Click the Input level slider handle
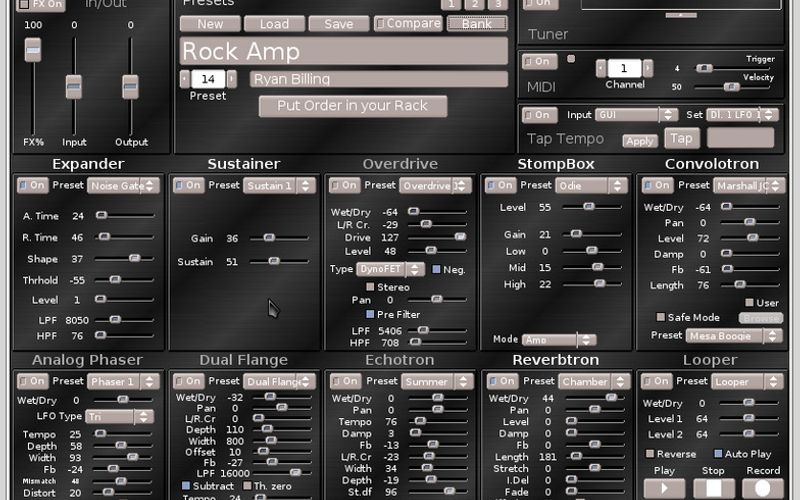Screen dimensions: 800x500 pos(74,87)
